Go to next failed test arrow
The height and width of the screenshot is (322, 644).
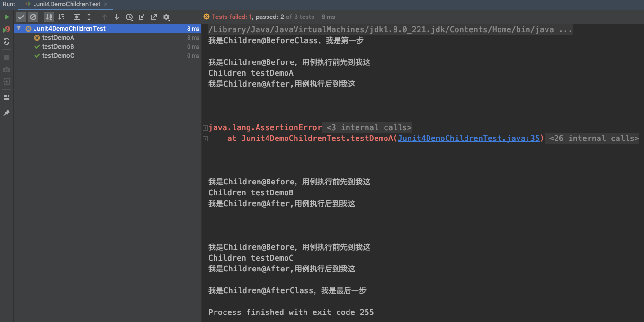pyautogui.click(x=117, y=17)
